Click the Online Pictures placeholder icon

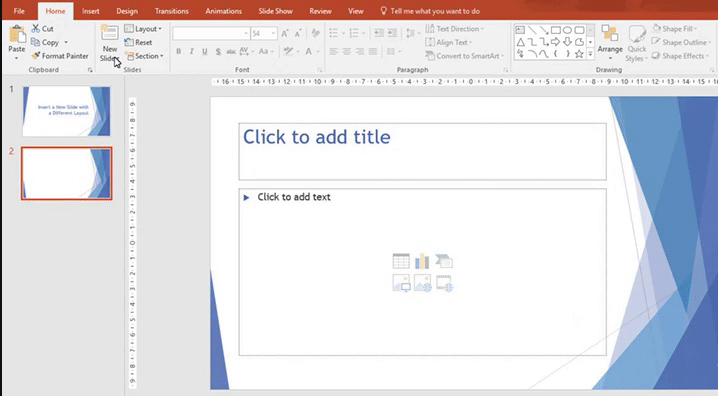(423, 283)
